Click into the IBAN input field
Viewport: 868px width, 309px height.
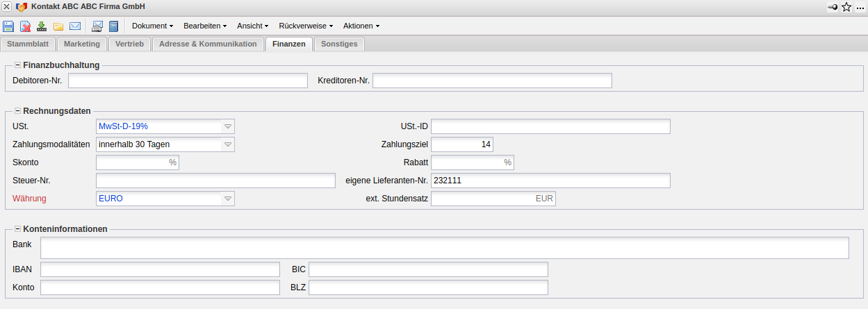coord(160,269)
